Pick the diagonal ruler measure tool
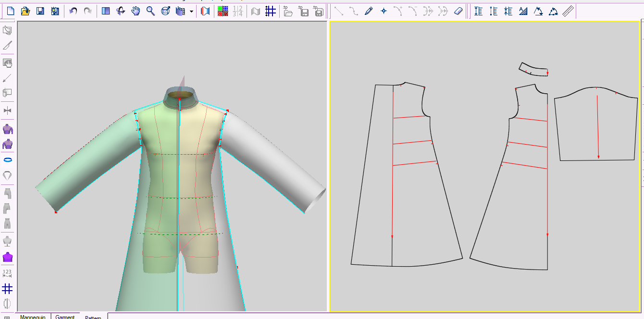644x319 pixels. click(568, 11)
